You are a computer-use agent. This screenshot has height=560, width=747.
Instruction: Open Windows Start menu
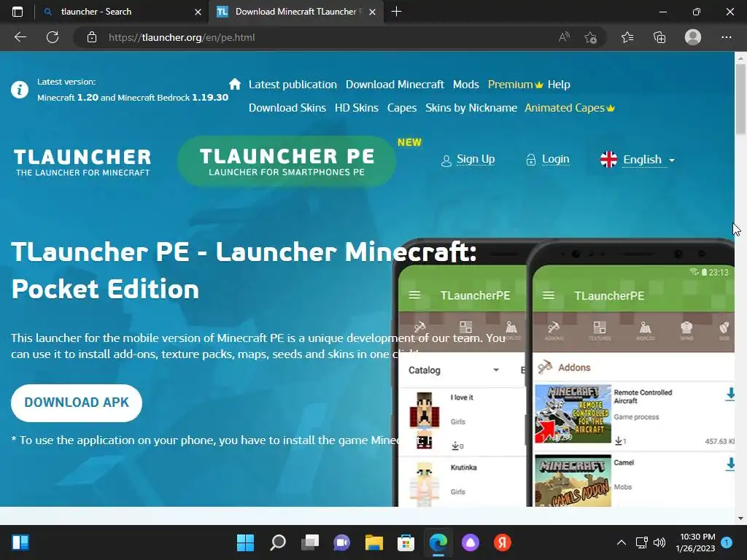[x=245, y=542]
